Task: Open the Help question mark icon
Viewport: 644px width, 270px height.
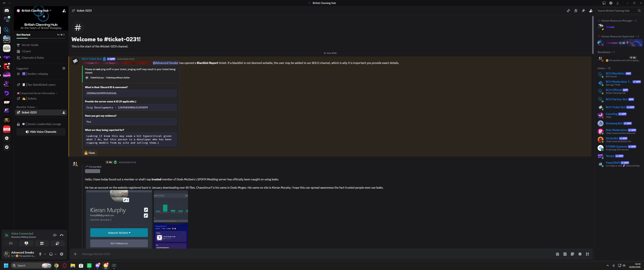Action: (x=611, y=3)
